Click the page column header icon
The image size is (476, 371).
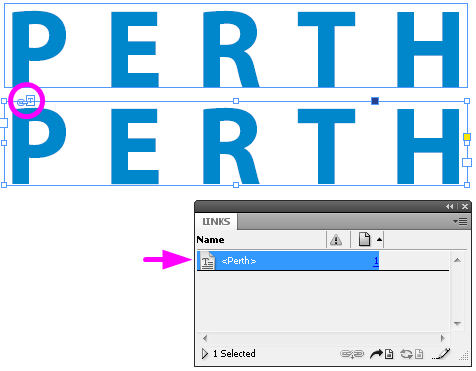364,239
